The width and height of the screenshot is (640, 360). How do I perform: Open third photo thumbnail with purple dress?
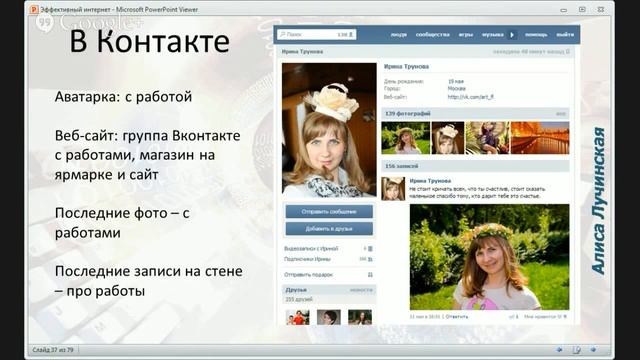coord(487,138)
